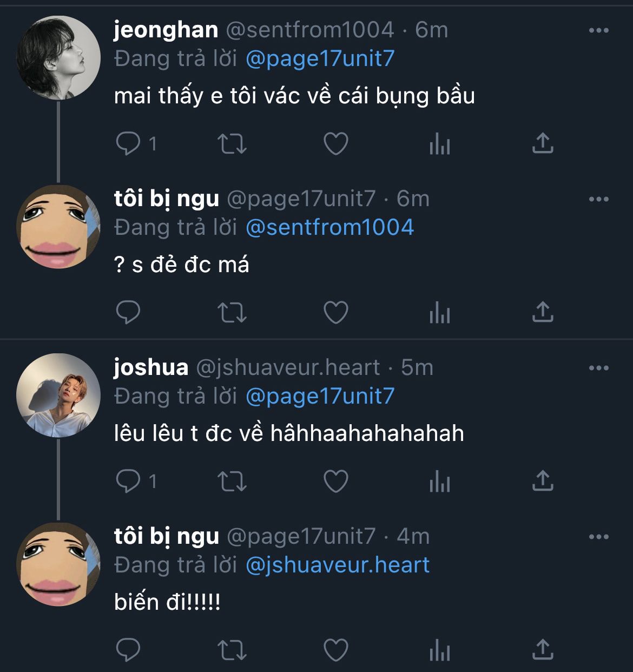Open jeonghan's profile picture
The image size is (633, 672).
pos(58,58)
